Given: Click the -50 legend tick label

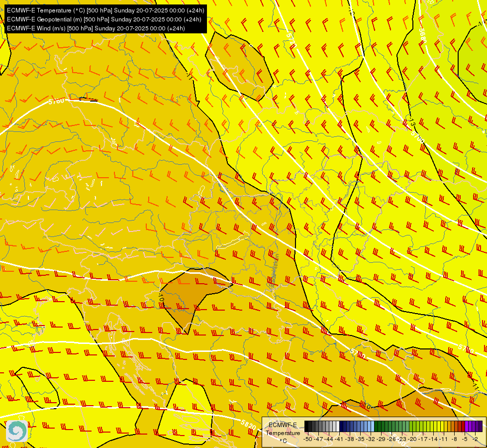Looking at the screenshot, I should tap(308, 439).
